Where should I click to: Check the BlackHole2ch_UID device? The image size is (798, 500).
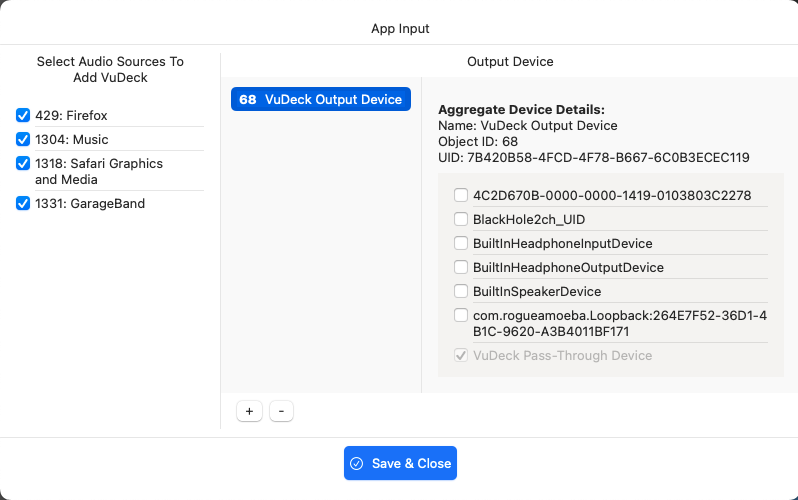click(x=461, y=219)
